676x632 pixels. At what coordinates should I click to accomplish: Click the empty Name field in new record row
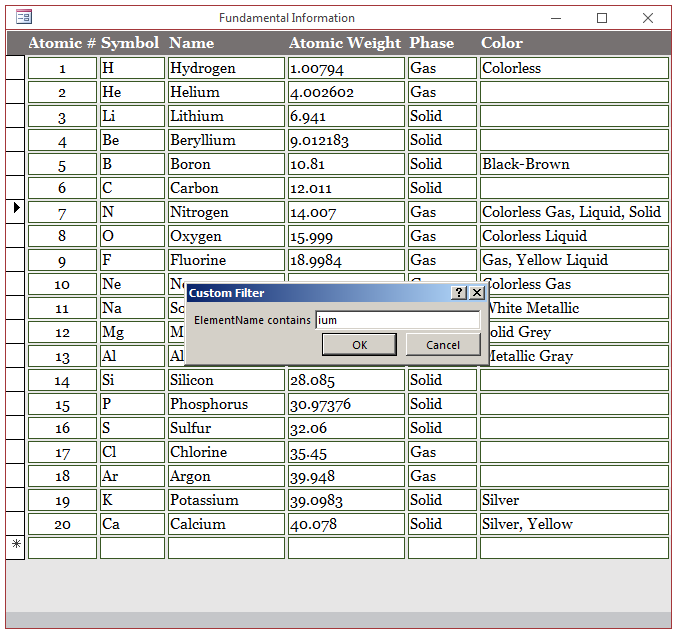coord(226,548)
